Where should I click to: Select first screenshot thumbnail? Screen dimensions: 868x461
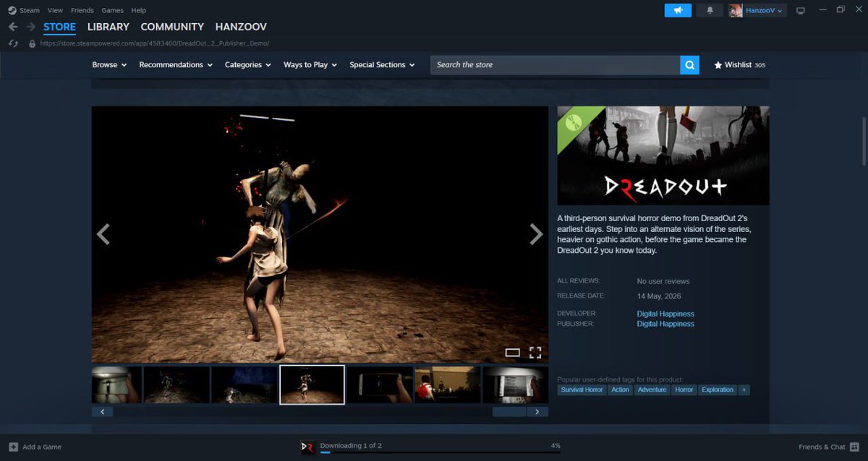(x=116, y=384)
